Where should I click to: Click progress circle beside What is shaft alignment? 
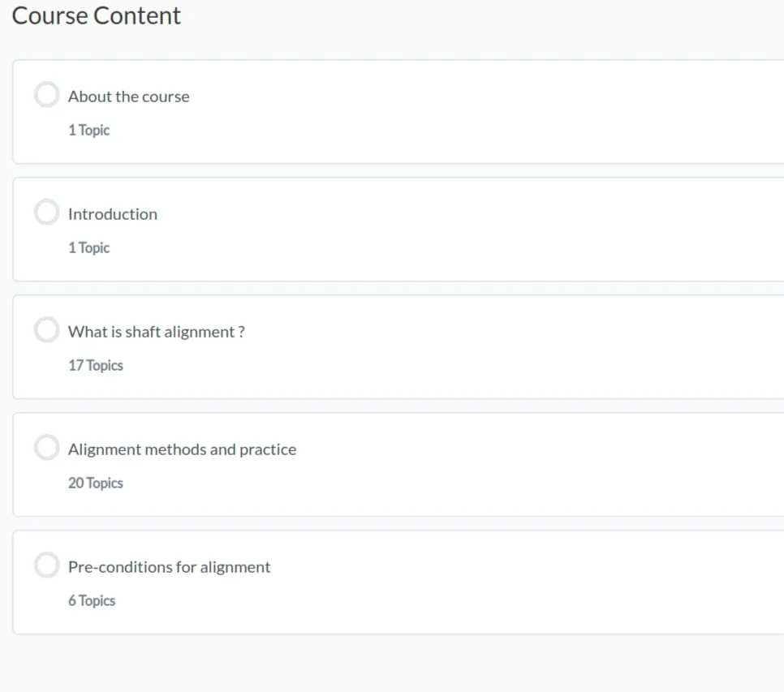click(x=46, y=329)
